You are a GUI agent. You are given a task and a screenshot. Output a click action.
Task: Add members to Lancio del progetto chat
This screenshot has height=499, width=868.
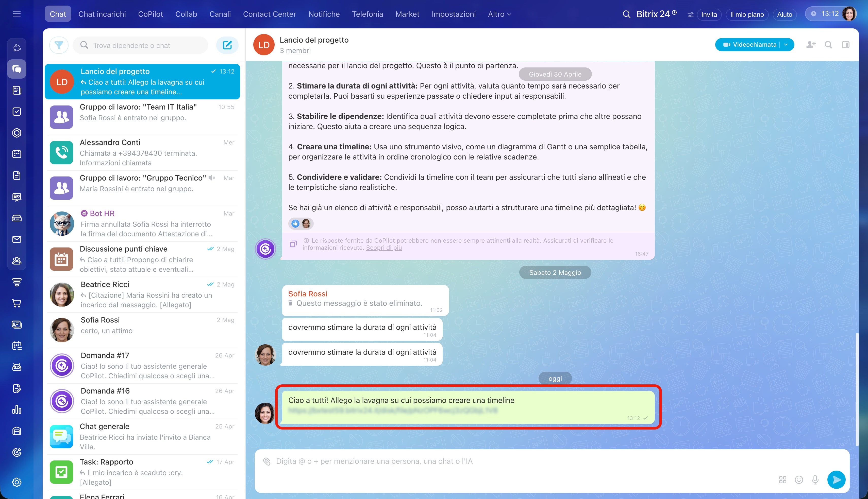pos(811,45)
